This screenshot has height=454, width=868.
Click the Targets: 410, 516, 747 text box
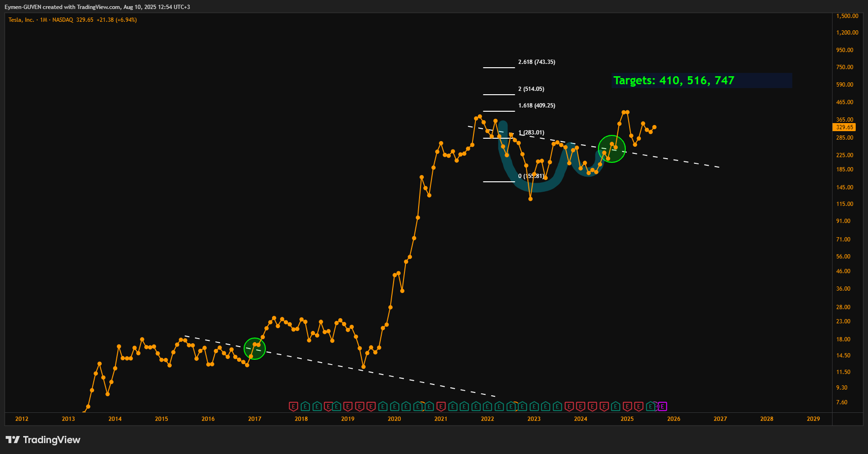pos(702,80)
